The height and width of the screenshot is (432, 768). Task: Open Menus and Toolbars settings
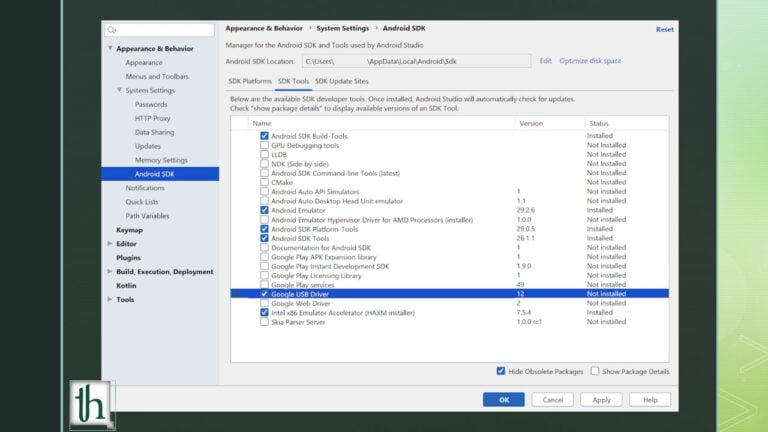(157, 76)
